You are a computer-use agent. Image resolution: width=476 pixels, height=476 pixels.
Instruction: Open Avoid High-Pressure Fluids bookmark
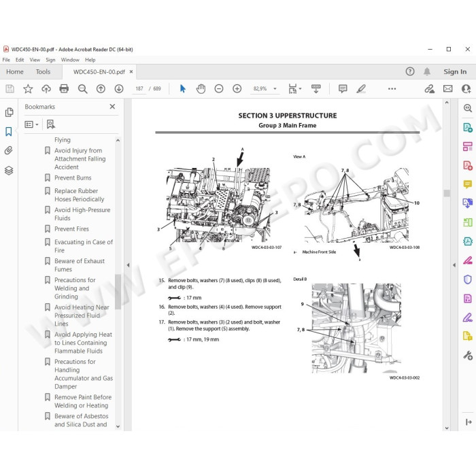(82, 214)
